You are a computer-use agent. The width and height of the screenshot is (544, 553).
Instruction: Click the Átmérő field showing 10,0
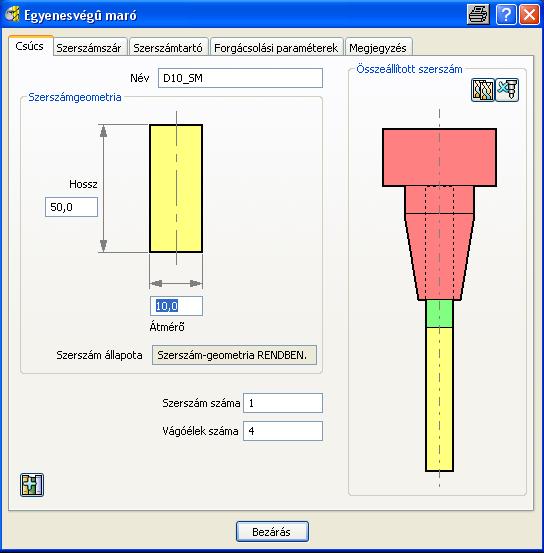(x=176, y=306)
